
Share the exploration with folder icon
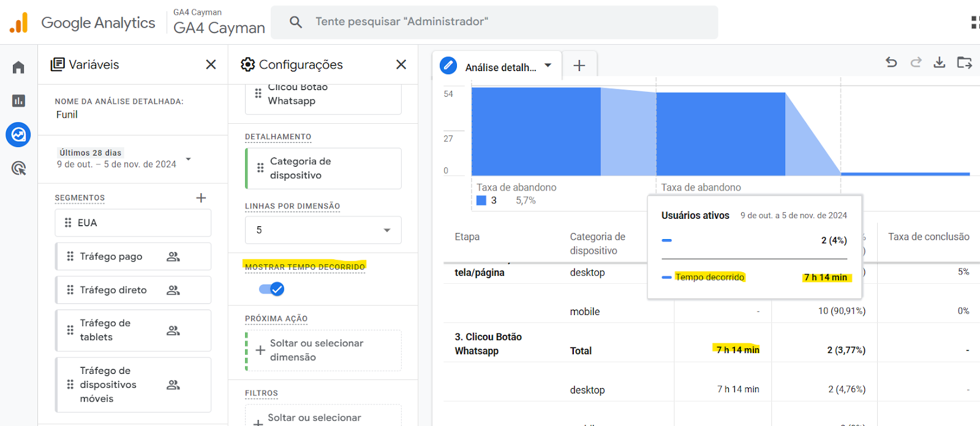[964, 62]
